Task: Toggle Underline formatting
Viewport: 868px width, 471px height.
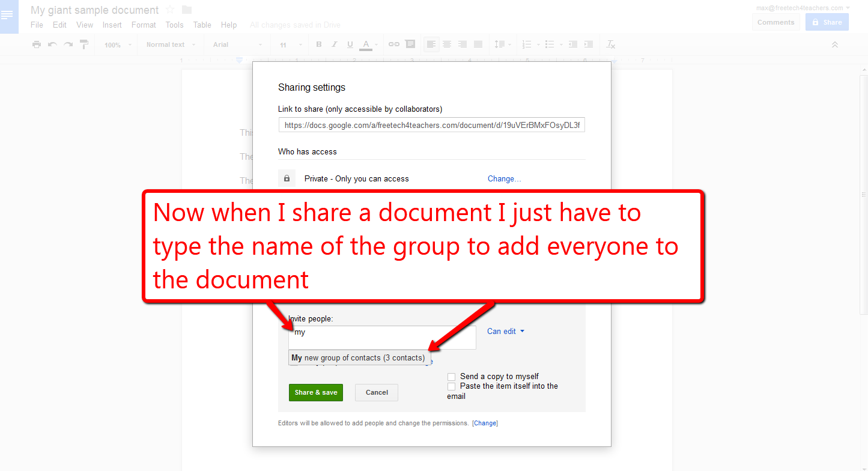Action: 350,44
